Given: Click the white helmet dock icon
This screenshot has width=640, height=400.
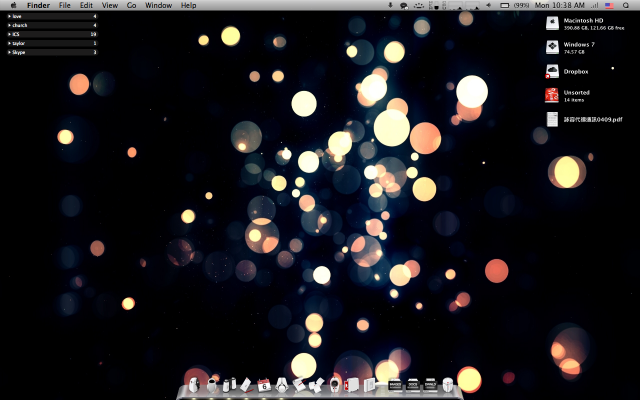Looking at the screenshot, I should [282, 384].
